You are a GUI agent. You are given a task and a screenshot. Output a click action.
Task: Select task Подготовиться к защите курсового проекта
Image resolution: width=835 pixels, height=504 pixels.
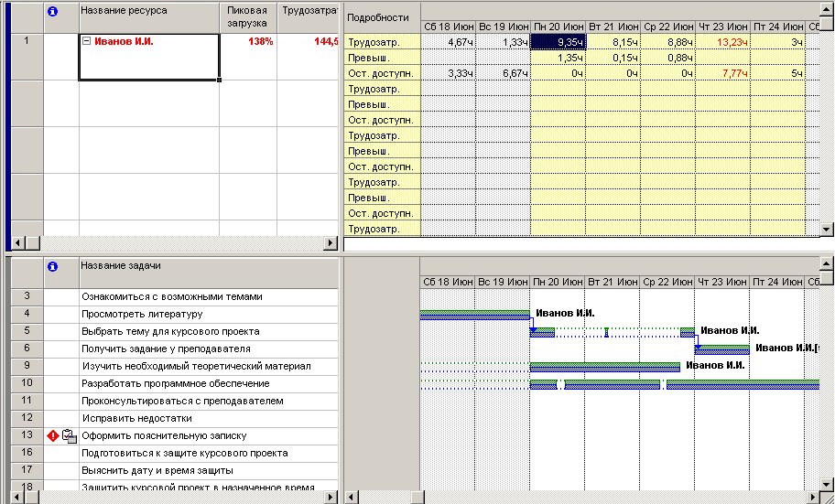point(209,454)
